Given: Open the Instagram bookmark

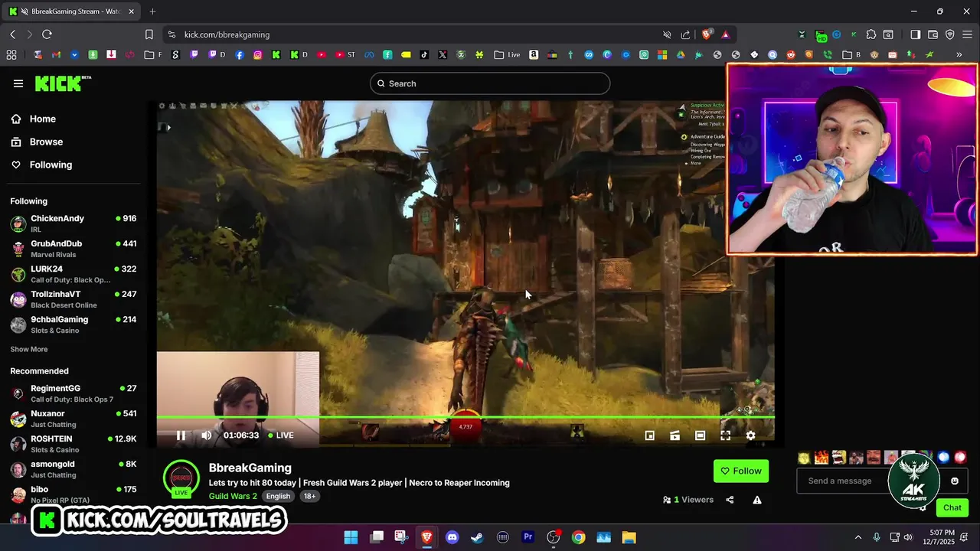Looking at the screenshot, I should [x=258, y=55].
